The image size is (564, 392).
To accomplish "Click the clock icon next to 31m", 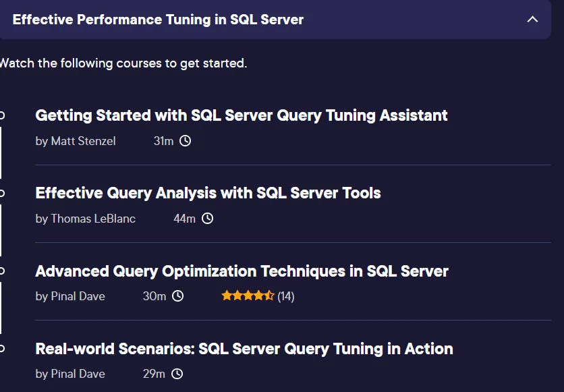I will pyautogui.click(x=186, y=140).
